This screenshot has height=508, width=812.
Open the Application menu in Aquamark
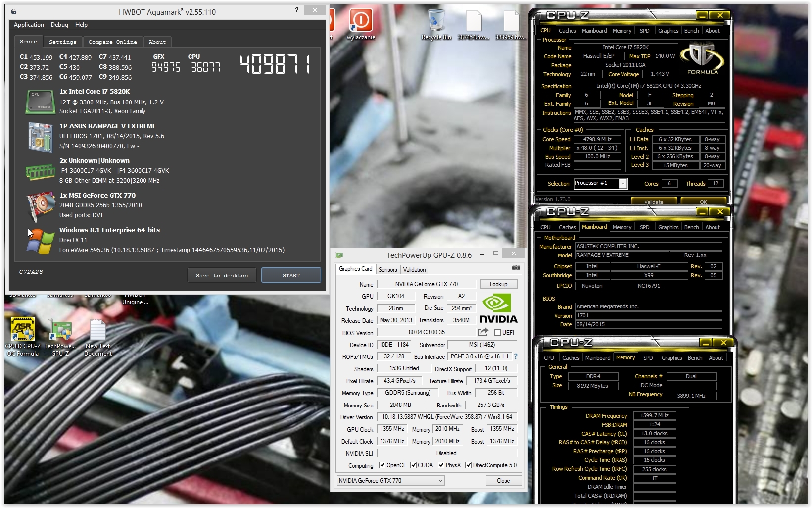[29, 25]
